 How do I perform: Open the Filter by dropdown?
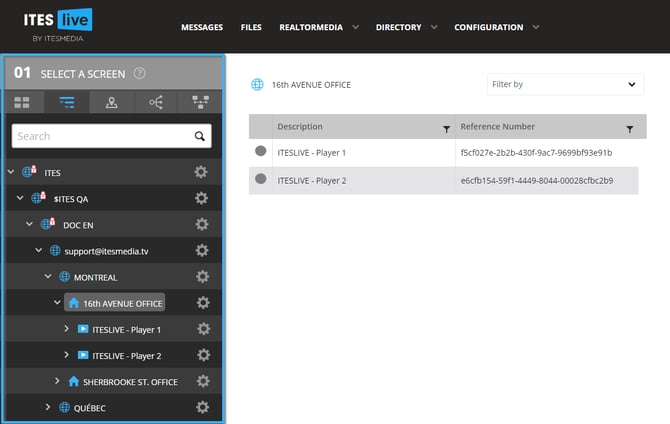click(x=565, y=85)
